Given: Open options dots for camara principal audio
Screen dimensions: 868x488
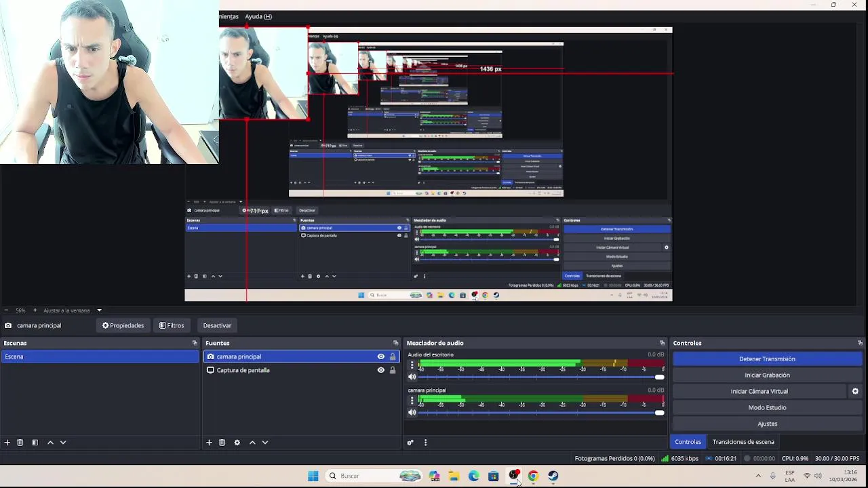Looking at the screenshot, I should point(412,401).
